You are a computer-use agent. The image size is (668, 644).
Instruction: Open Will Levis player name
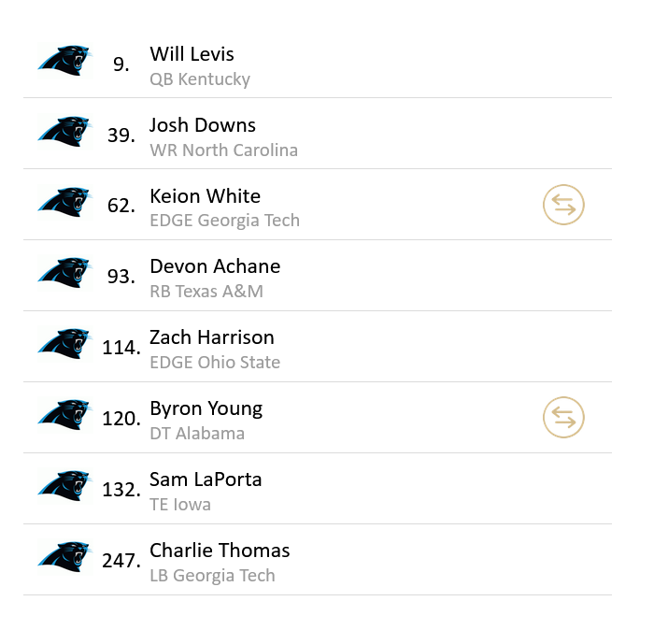tap(192, 54)
